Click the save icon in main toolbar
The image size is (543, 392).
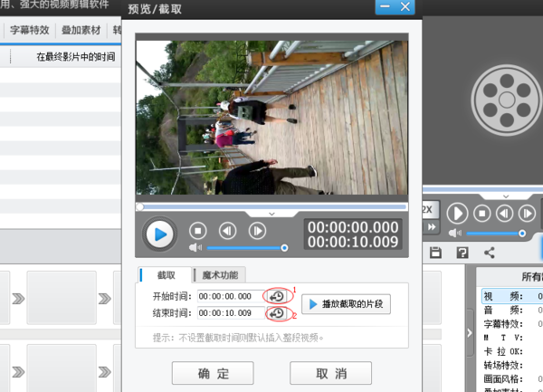(435, 253)
